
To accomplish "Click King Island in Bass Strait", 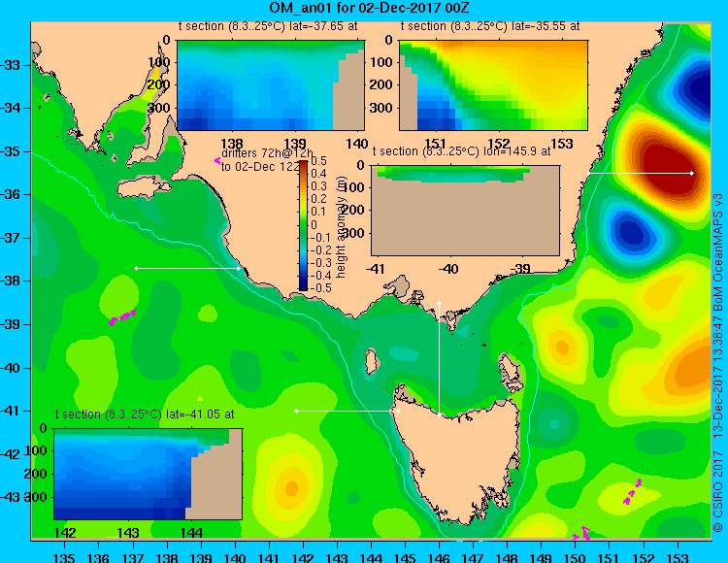I will (x=371, y=361).
